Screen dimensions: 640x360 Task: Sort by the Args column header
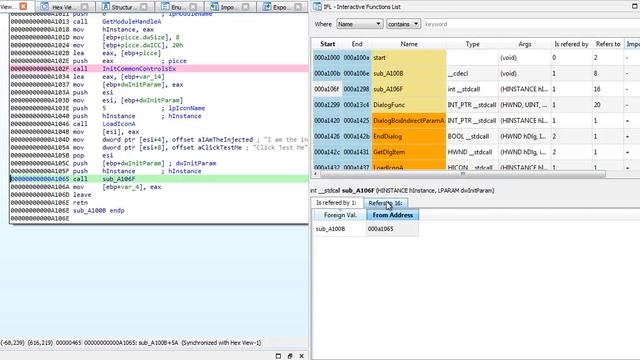tap(525, 44)
